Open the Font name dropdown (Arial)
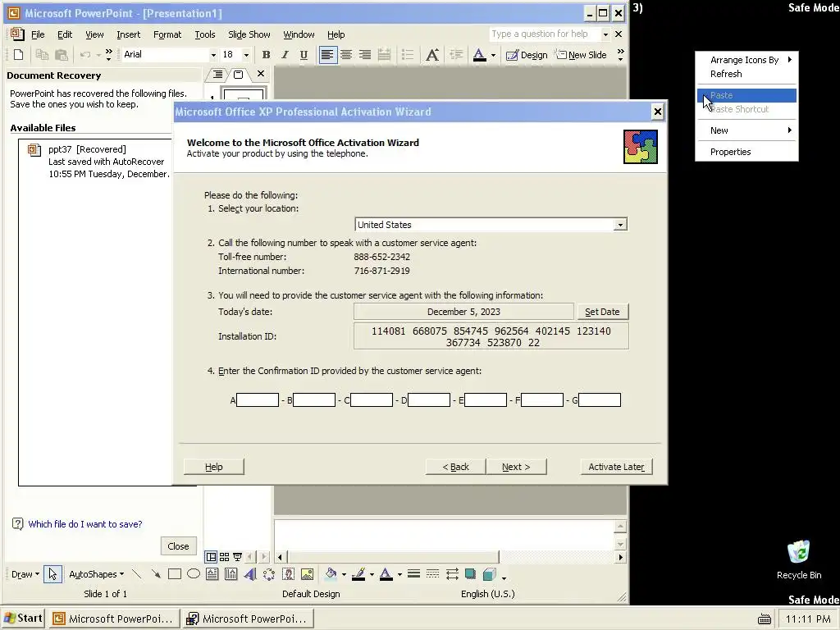The image size is (840, 630). point(213,55)
